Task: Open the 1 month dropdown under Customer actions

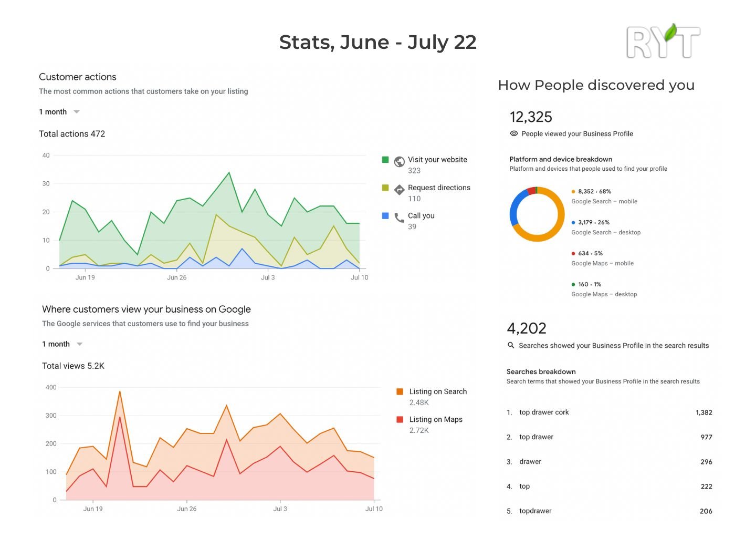Action: 59,112
